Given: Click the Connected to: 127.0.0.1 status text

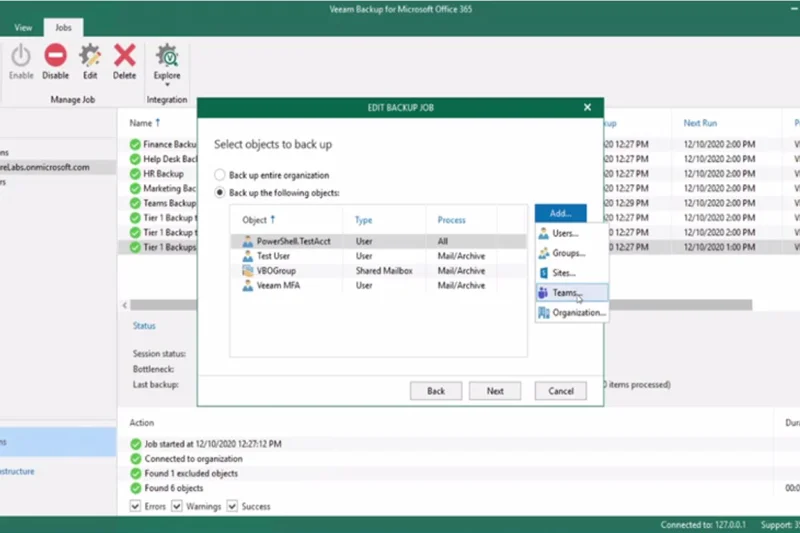Looking at the screenshot, I should click(703, 525).
